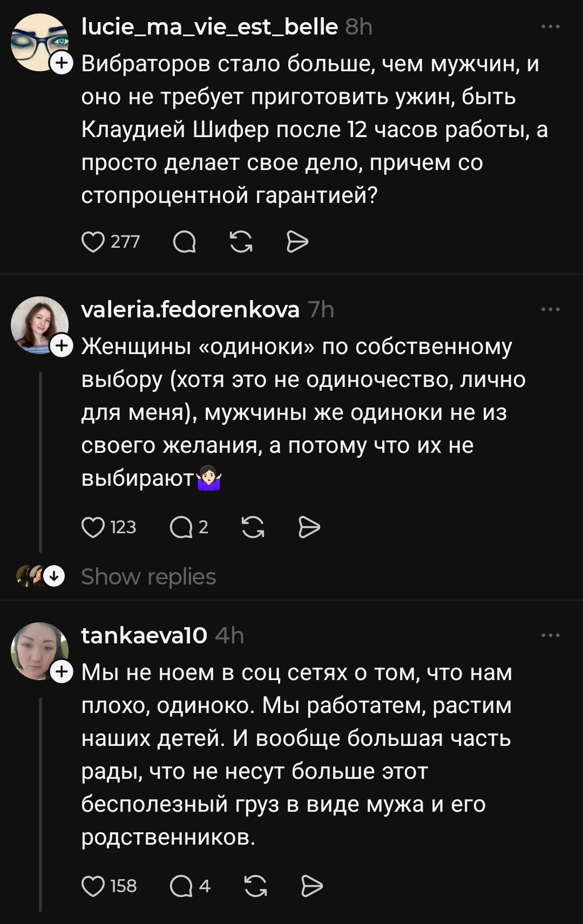Open comment thread on tankaeva10's post
The width and height of the screenshot is (583, 924).
(181, 886)
